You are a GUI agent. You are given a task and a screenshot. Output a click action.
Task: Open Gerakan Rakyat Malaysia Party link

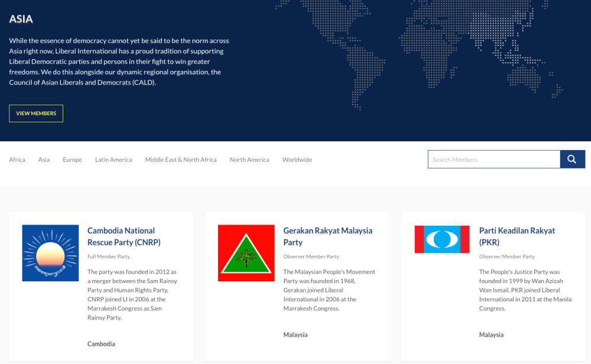pos(327,236)
